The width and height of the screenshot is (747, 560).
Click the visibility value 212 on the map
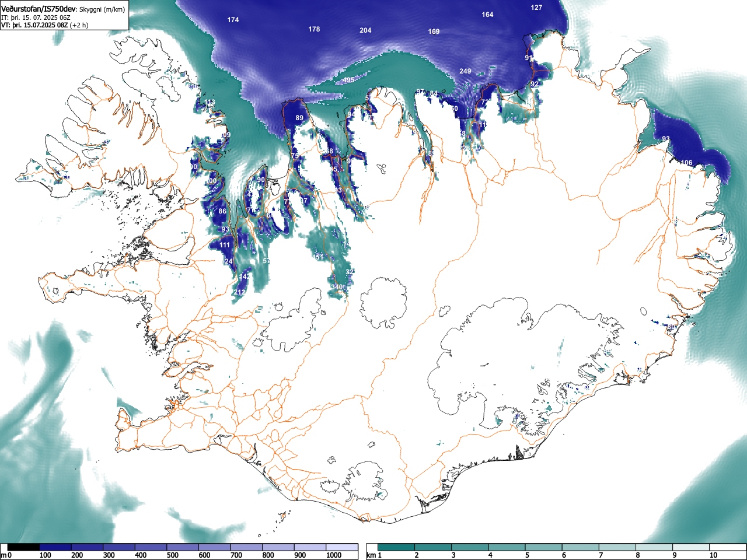click(x=240, y=292)
